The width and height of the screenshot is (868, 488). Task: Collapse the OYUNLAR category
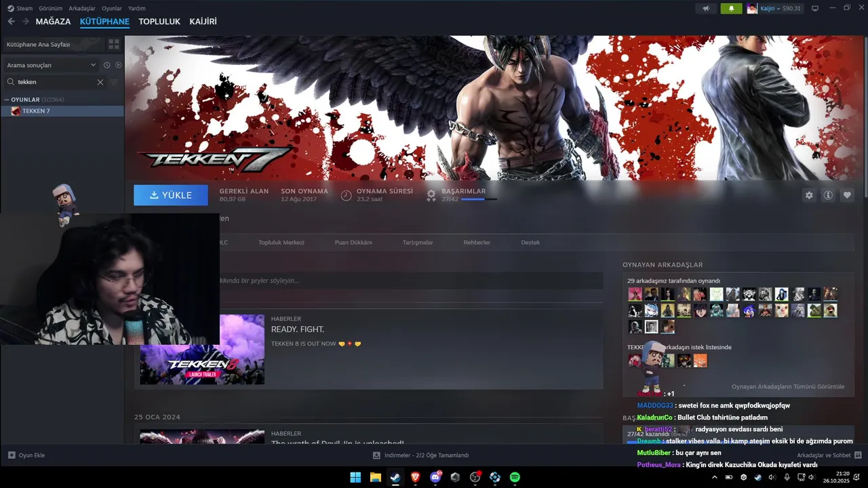click(x=6, y=100)
